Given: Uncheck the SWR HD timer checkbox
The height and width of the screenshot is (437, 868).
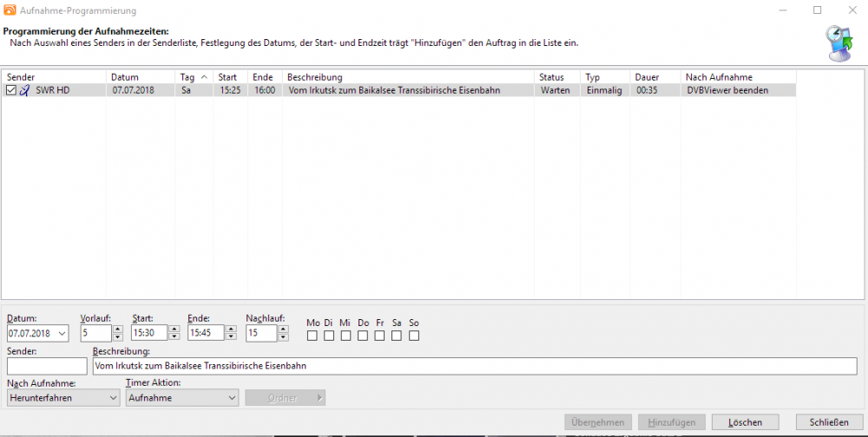Looking at the screenshot, I should tap(10, 90).
